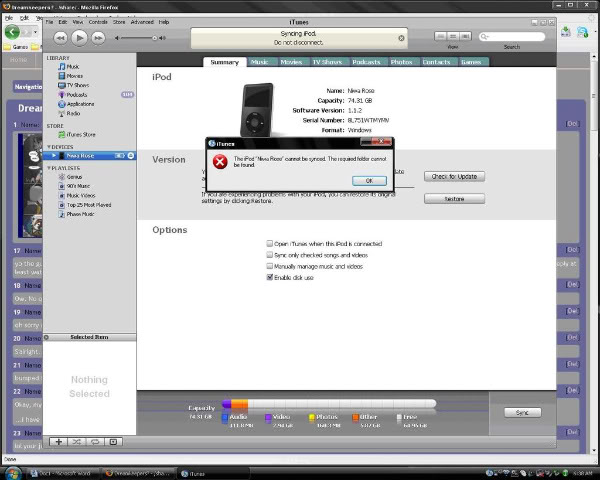Switch to Firefox taskbar item
The width and height of the screenshot is (600, 480).
(139, 473)
